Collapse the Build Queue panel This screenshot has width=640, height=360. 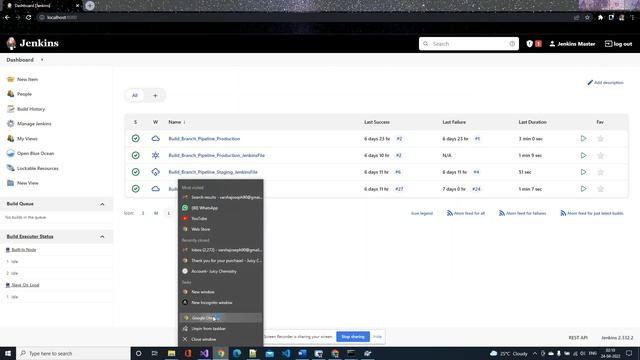102,204
